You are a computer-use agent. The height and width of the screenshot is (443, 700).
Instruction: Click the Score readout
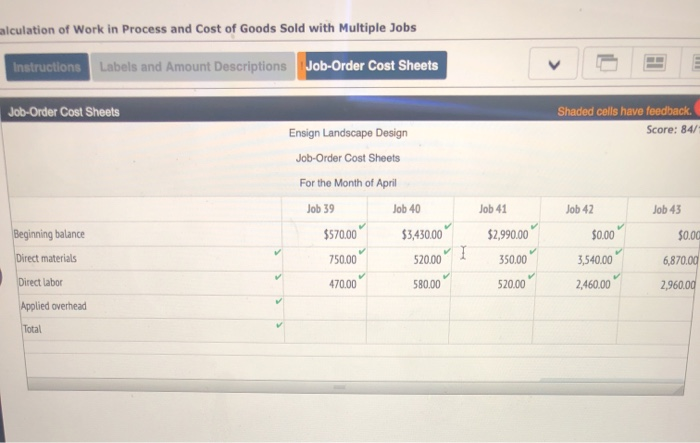(x=673, y=130)
